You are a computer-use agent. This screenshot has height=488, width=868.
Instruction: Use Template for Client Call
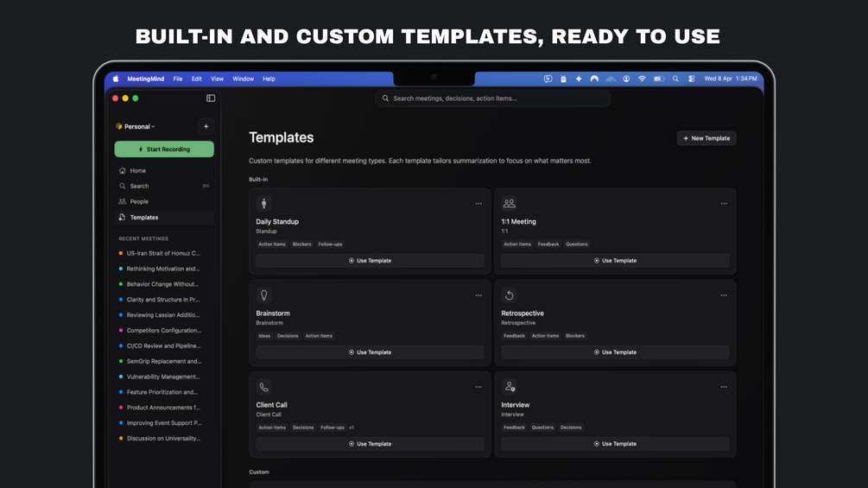pos(370,444)
